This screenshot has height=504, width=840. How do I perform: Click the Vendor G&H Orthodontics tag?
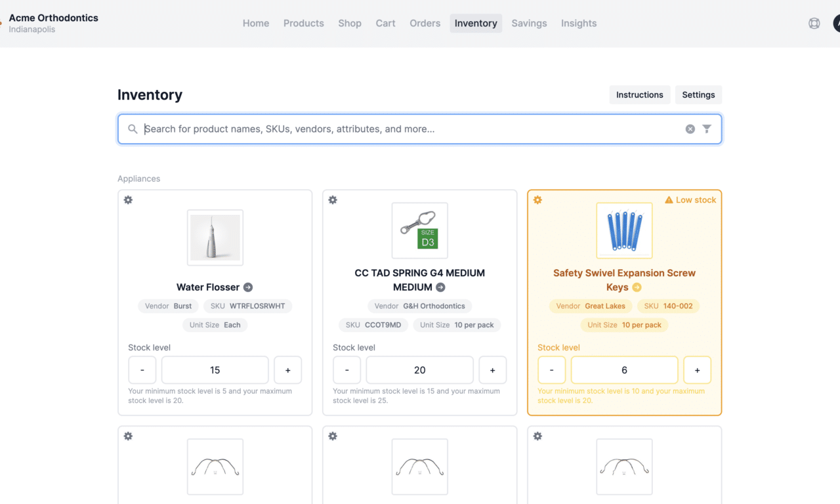(x=420, y=306)
